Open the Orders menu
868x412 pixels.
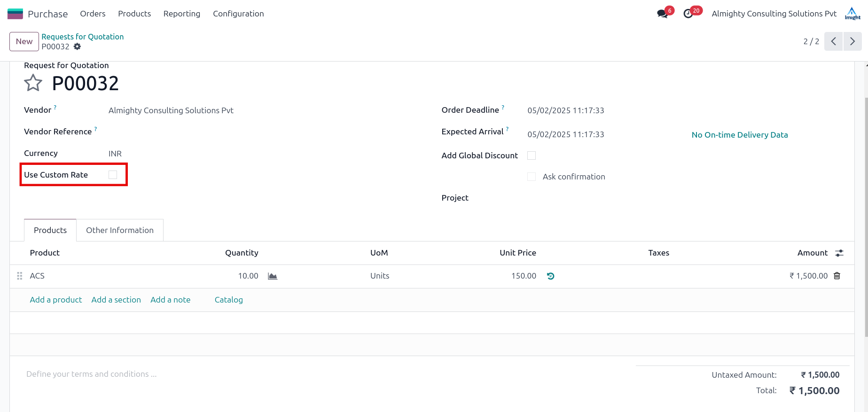(93, 14)
